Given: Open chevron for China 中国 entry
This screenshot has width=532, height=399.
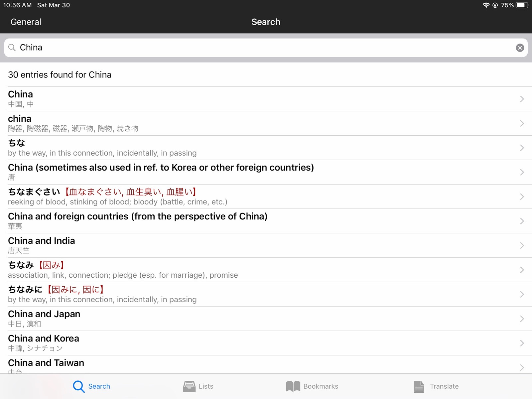Looking at the screenshot, I should 522,99.
